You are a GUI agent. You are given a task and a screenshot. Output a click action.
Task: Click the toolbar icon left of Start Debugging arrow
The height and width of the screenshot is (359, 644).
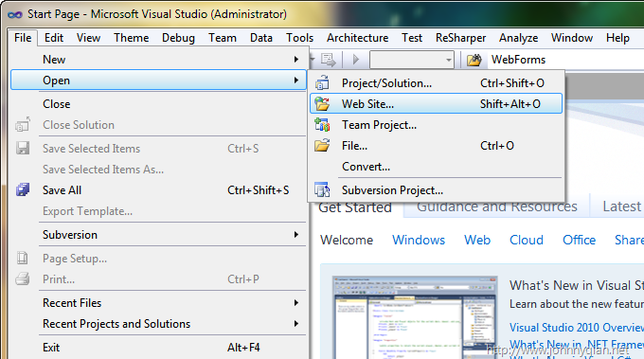click(329, 60)
